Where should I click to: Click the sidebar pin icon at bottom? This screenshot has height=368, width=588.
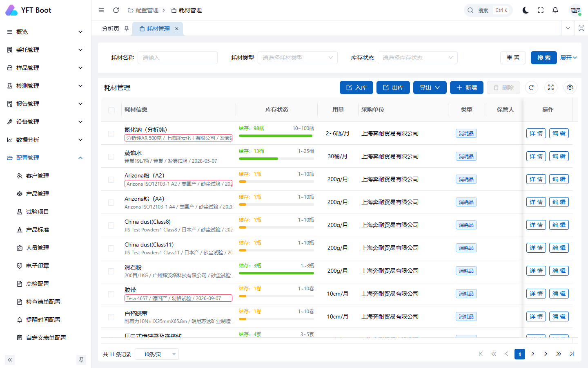(x=81, y=360)
